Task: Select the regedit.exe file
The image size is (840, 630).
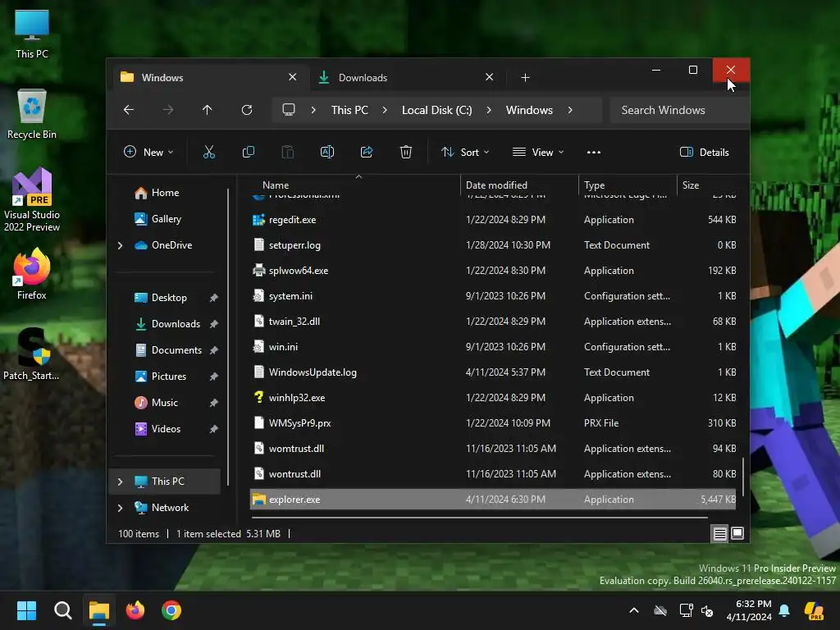Action: pyautogui.click(x=492, y=220)
